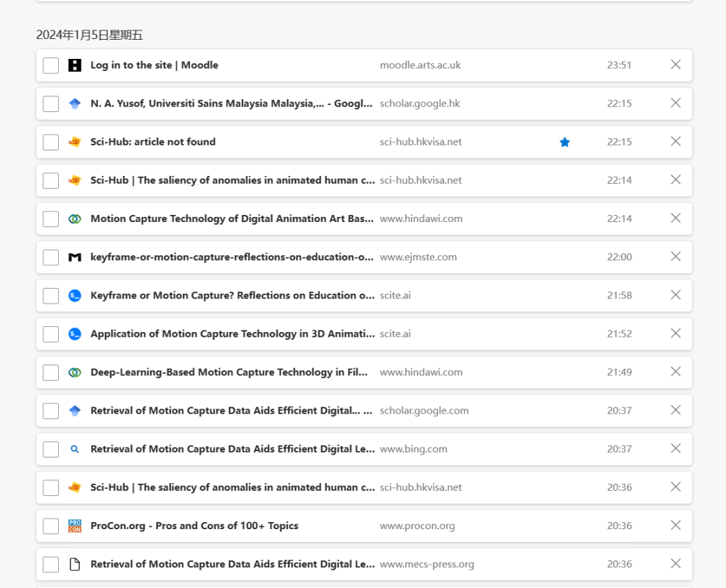726x588 pixels.
Task: Click the Bing search magnifier favicon
Action: click(74, 449)
